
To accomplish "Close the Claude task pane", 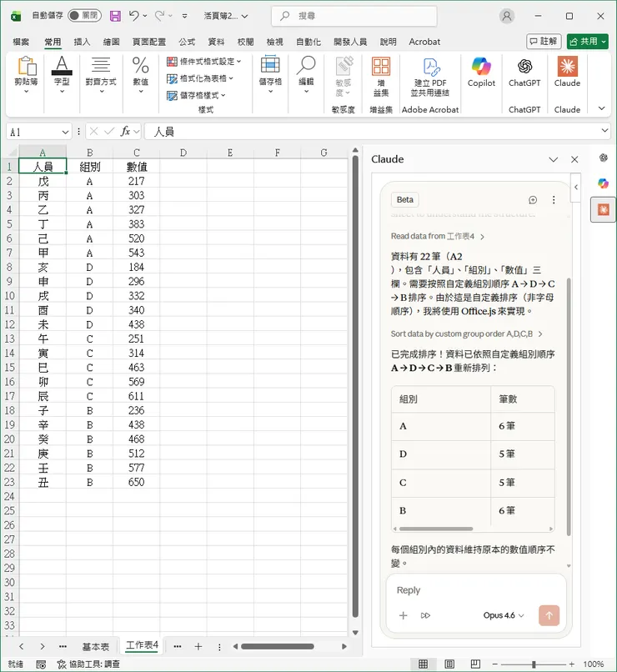I will pos(574,159).
